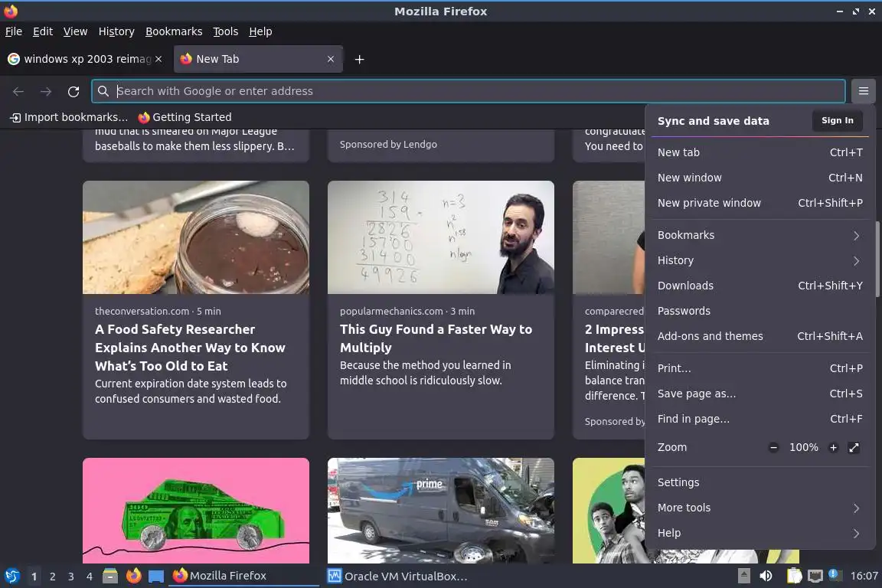
Task: Open the Getting Started bookmark
Action: (185, 117)
